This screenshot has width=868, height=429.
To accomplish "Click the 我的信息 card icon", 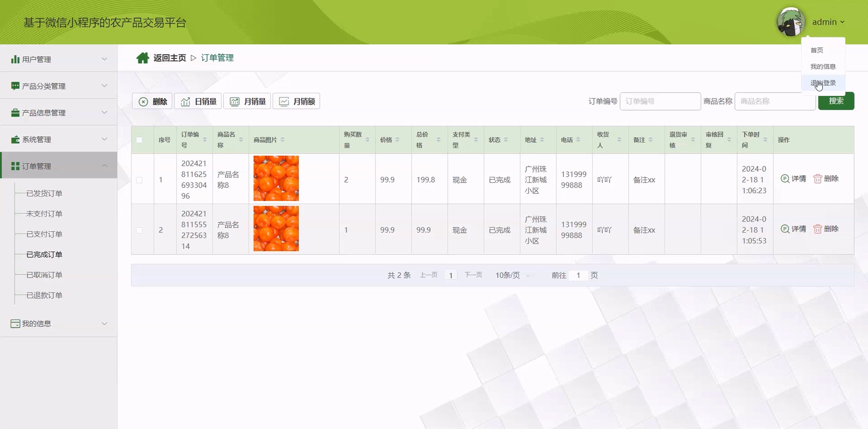I will click(x=15, y=324).
